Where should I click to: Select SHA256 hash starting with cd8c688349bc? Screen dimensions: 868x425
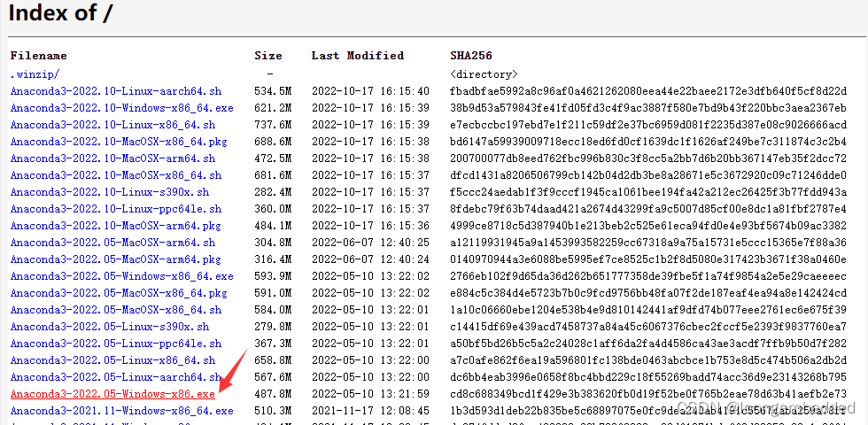tap(648, 394)
